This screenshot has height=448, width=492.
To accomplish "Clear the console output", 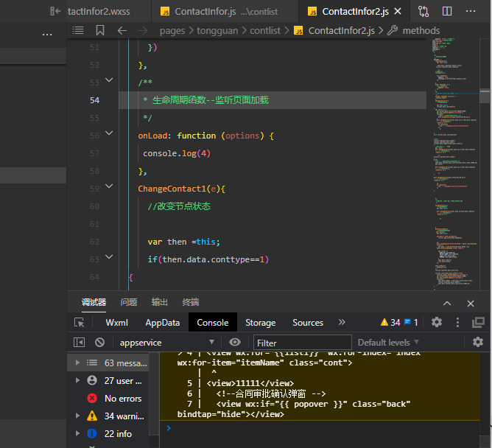I will pyautogui.click(x=99, y=342).
